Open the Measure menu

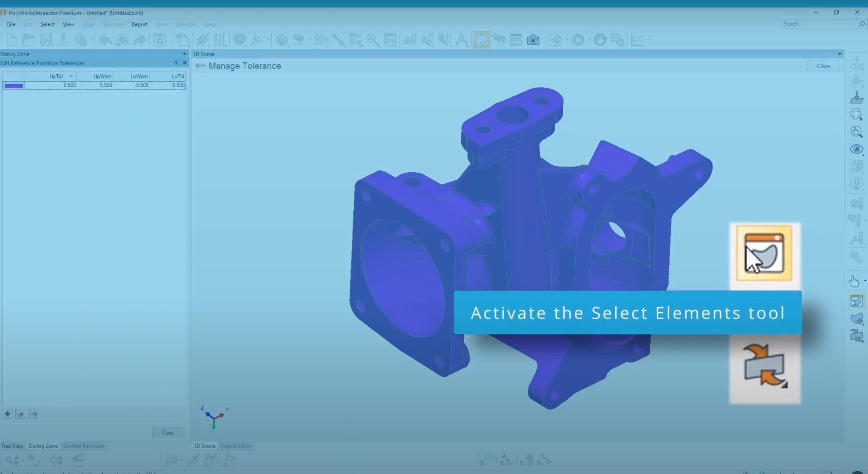pyautogui.click(x=113, y=24)
